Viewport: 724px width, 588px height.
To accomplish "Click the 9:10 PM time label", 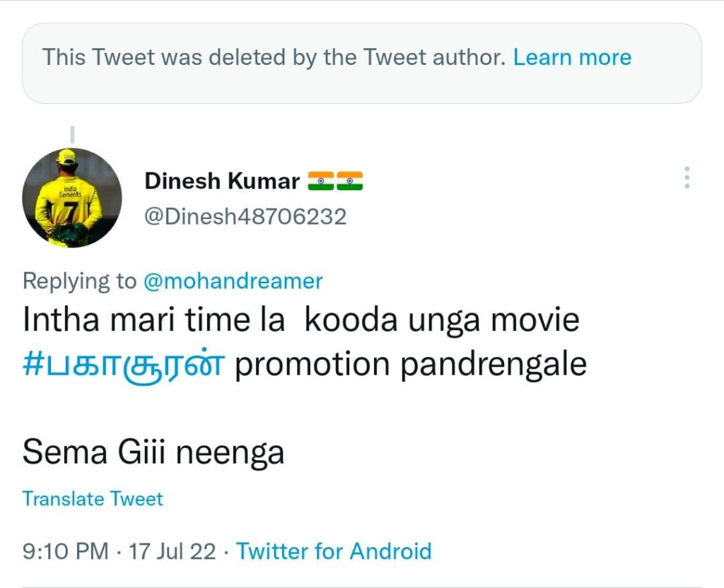I will (x=61, y=551).
